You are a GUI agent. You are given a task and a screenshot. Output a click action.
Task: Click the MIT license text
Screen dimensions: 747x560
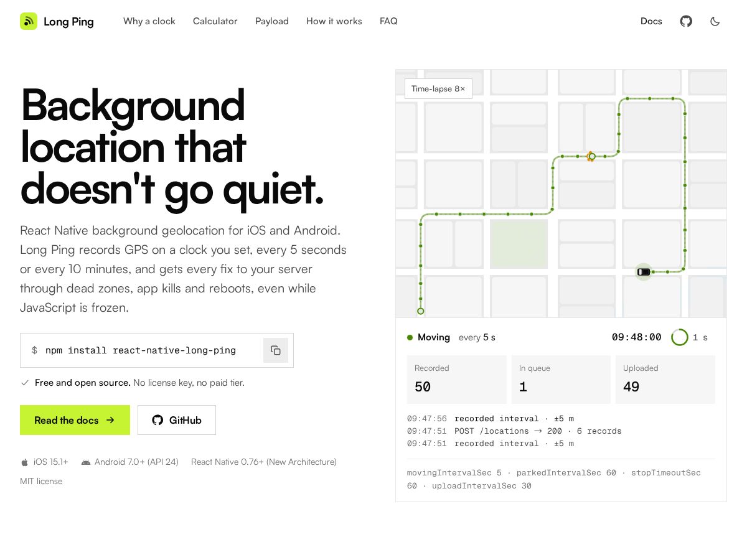41,481
